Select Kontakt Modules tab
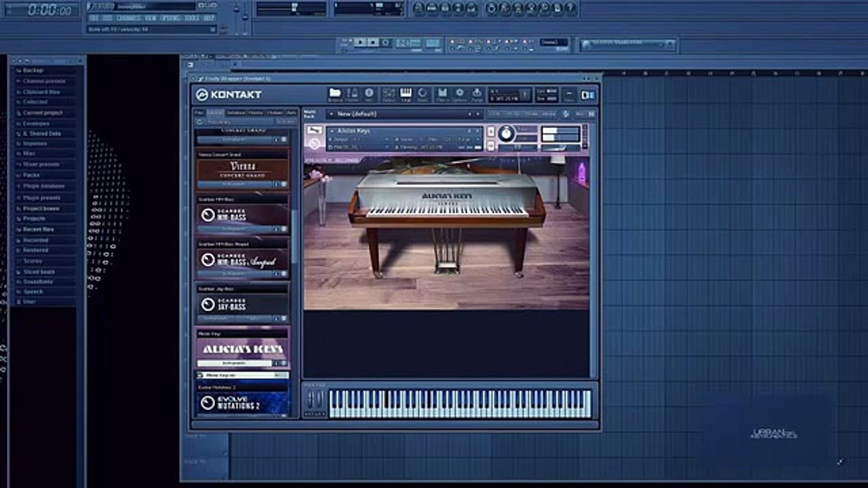 (x=274, y=113)
